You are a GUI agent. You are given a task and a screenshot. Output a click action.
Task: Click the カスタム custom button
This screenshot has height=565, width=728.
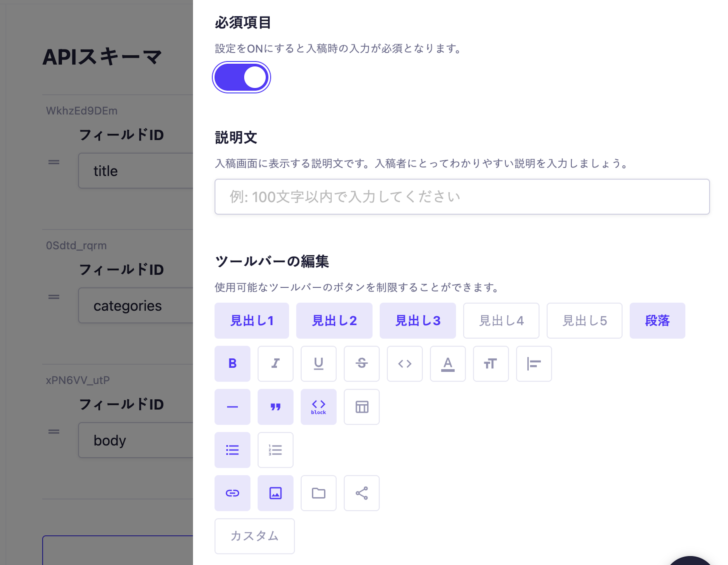coord(254,536)
